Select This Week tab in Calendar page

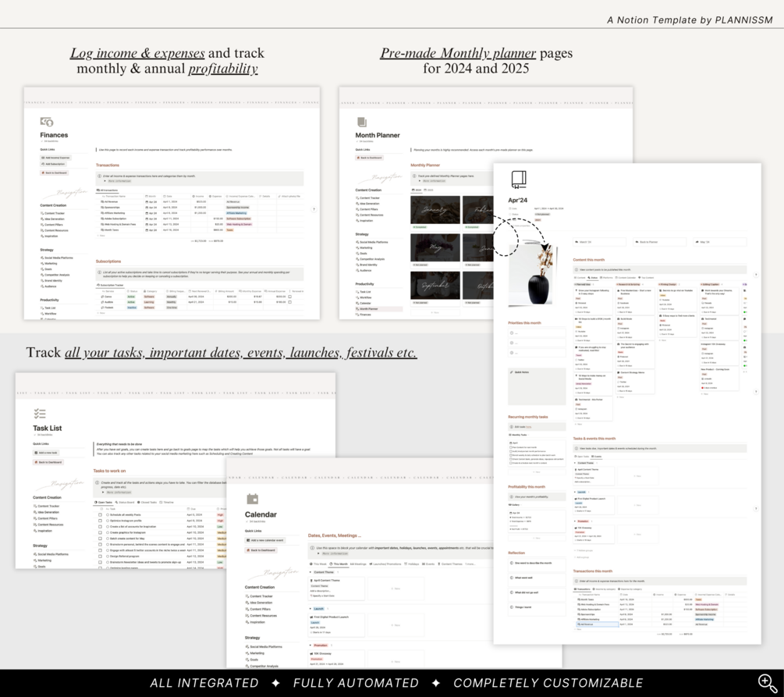318,564
